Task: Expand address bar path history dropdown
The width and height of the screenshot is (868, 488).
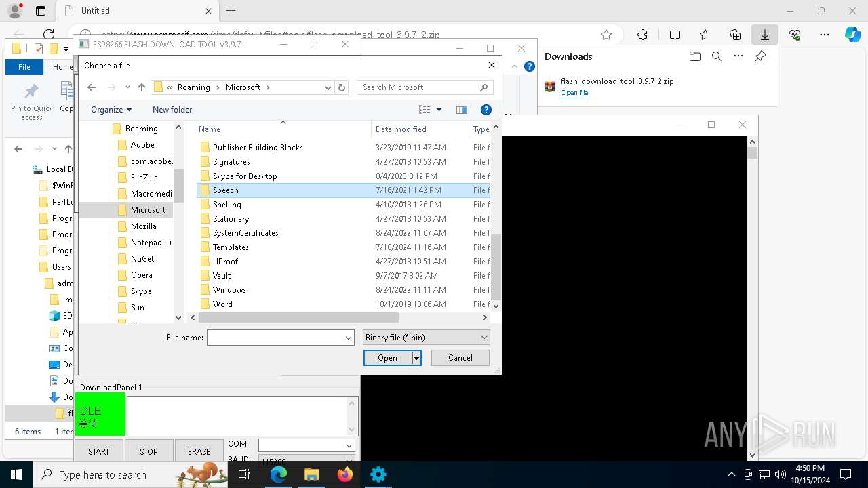Action: [x=328, y=87]
